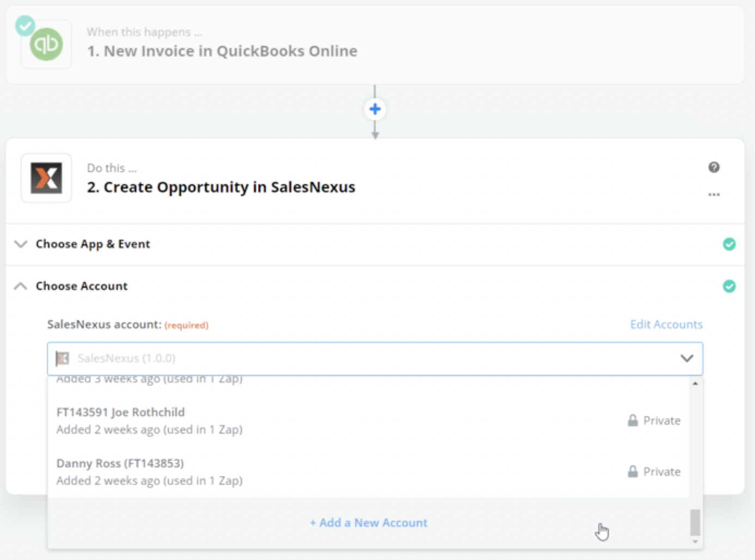The width and height of the screenshot is (755, 560).
Task: Toggle the SalesNexus account dropdown arrow
Action: coord(686,358)
